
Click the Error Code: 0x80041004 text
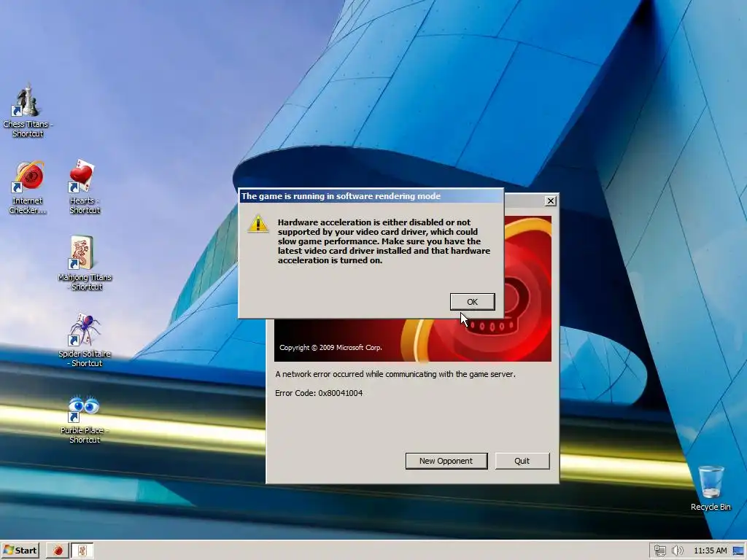[319, 393]
